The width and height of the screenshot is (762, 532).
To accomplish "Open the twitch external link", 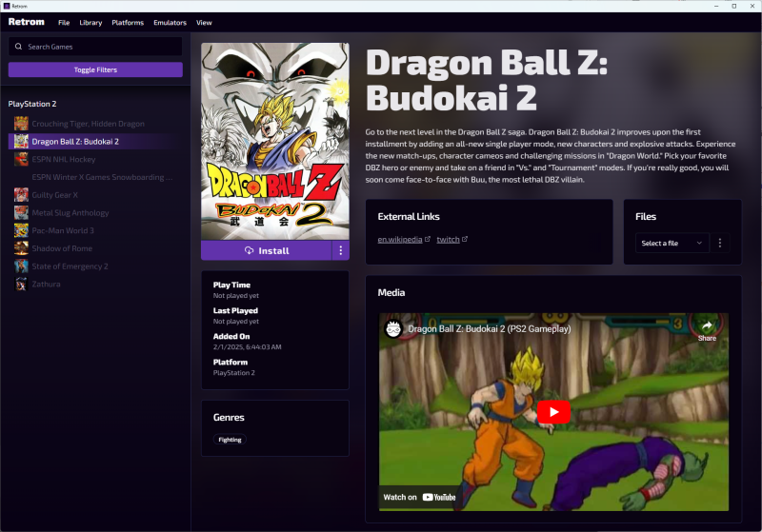I will pyautogui.click(x=448, y=239).
